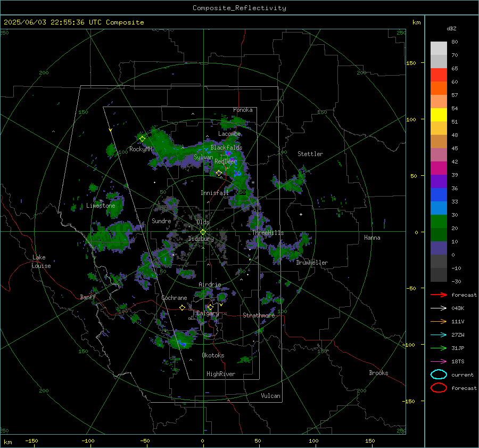This screenshot has width=479, height=448.
Task: Click the magenta 18TS arrow icon
Action: (x=439, y=362)
